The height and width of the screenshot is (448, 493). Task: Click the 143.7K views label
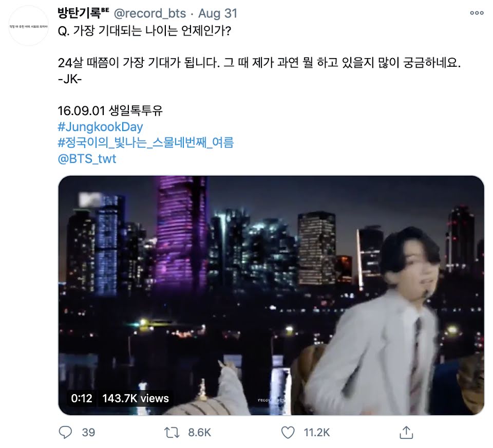[x=136, y=398]
